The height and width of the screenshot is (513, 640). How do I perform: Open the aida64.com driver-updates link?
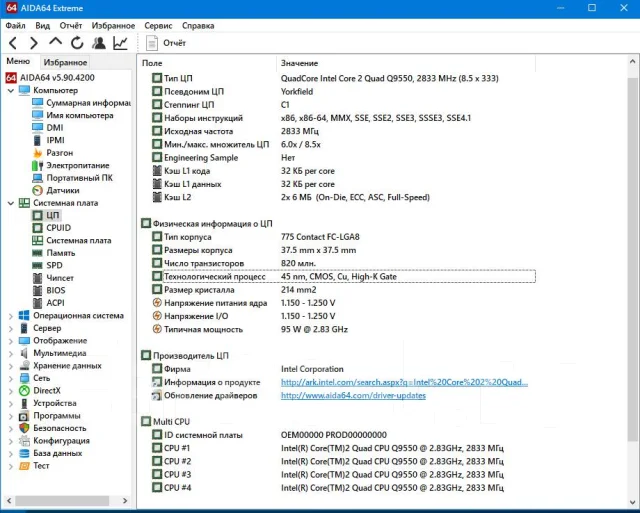(x=353, y=395)
